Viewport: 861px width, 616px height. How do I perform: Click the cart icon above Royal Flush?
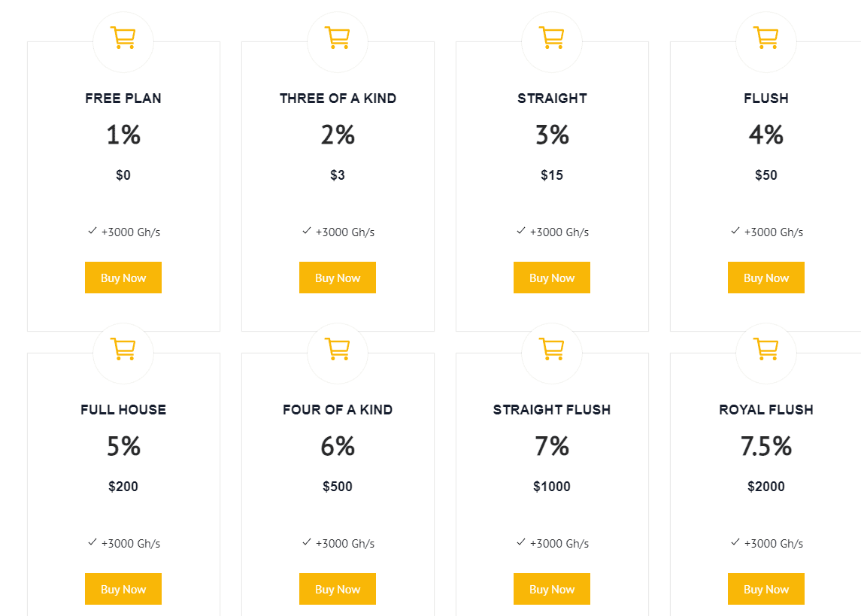pos(766,349)
